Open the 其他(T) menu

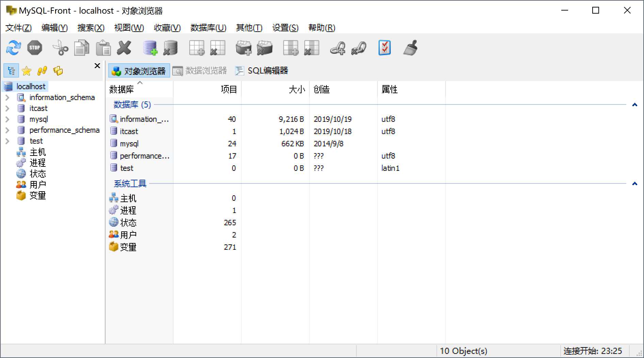click(x=249, y=28)
